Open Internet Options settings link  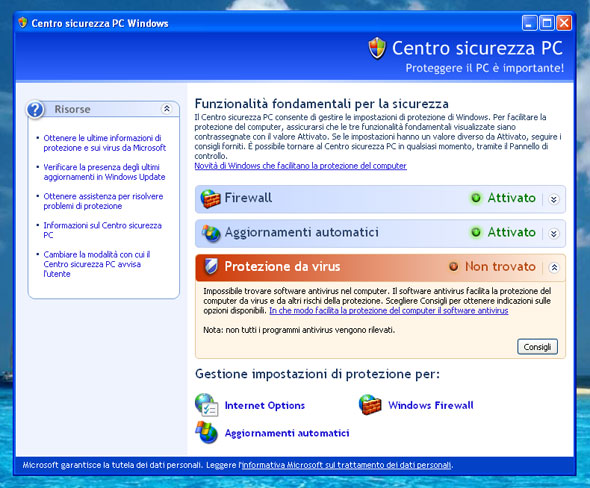click(x=265, y=405)
